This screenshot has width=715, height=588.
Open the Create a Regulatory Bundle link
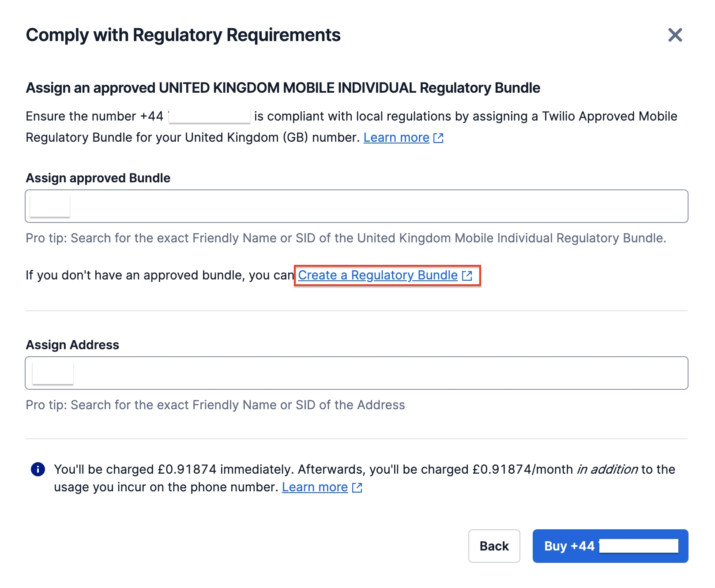coord(377,275)
